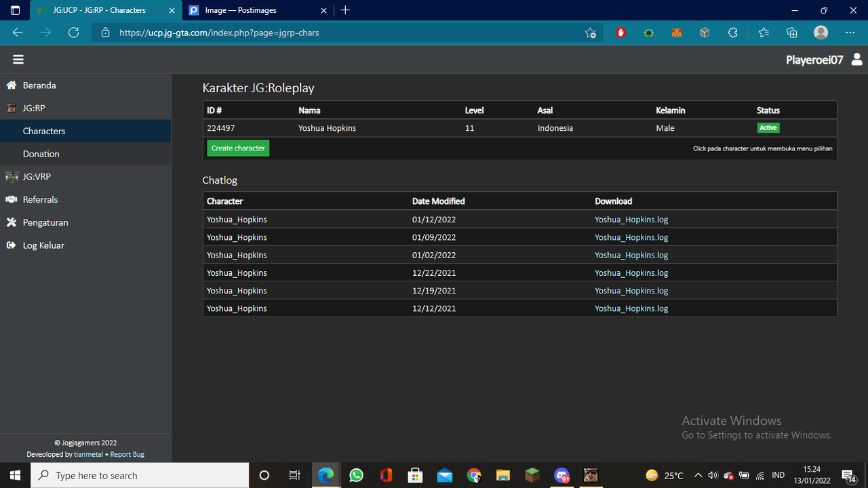Click the Pengaturan tools icon
The height and width of the screenshot is (488, 868).
(x=11, y=222)
